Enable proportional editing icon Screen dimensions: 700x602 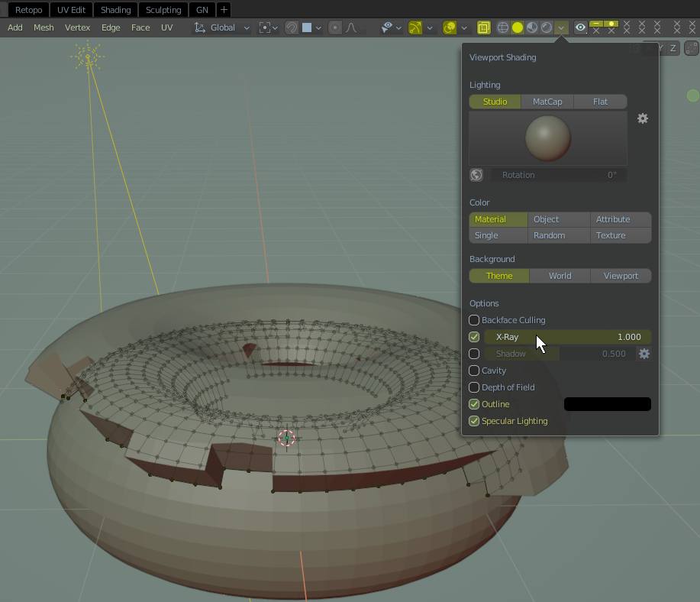(x=334, y=28)
